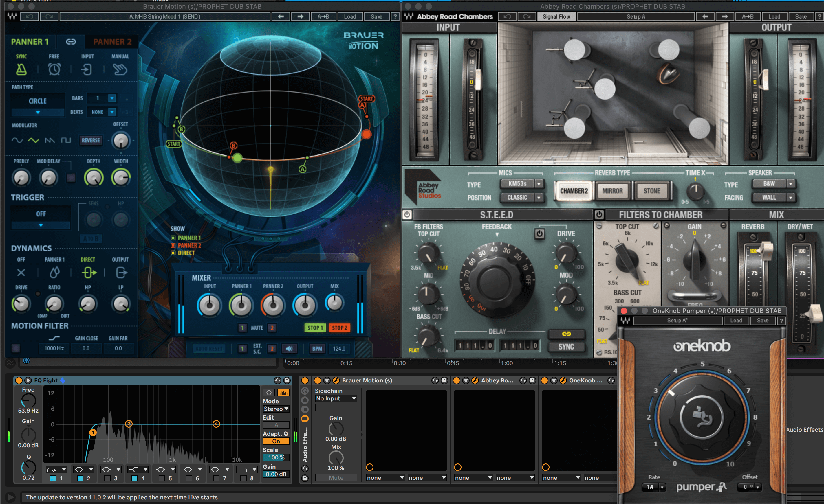824x504 pixels.
Task: Toggle the S.T.E.E.D section power button
Action: tap(407, 214)
